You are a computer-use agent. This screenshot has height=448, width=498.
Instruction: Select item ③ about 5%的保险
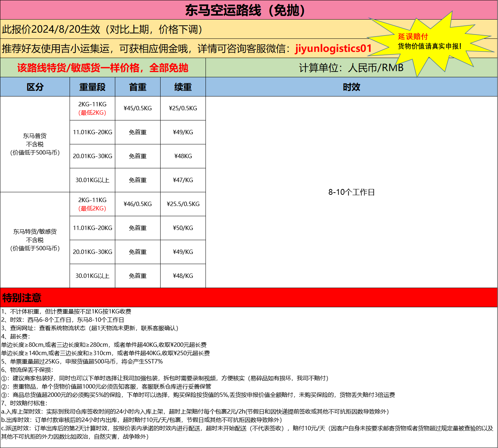pyautogui.click(x=198, y=395)
